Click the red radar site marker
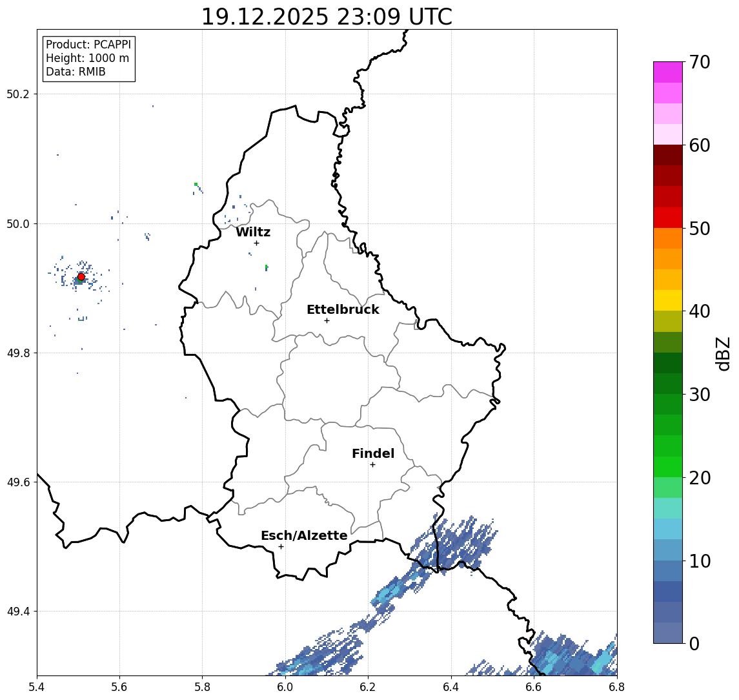This screenshot has height=700, width=739. [81, 277]
